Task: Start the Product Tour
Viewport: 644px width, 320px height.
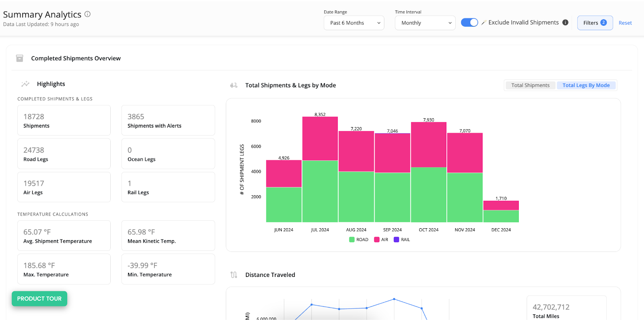Action: tap(39, 299)
